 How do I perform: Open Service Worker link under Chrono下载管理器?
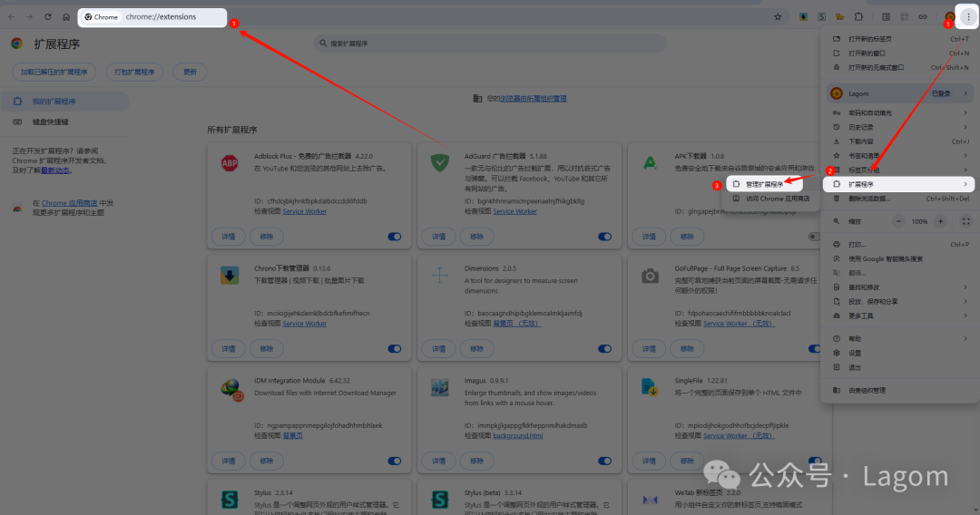[304, 324]
